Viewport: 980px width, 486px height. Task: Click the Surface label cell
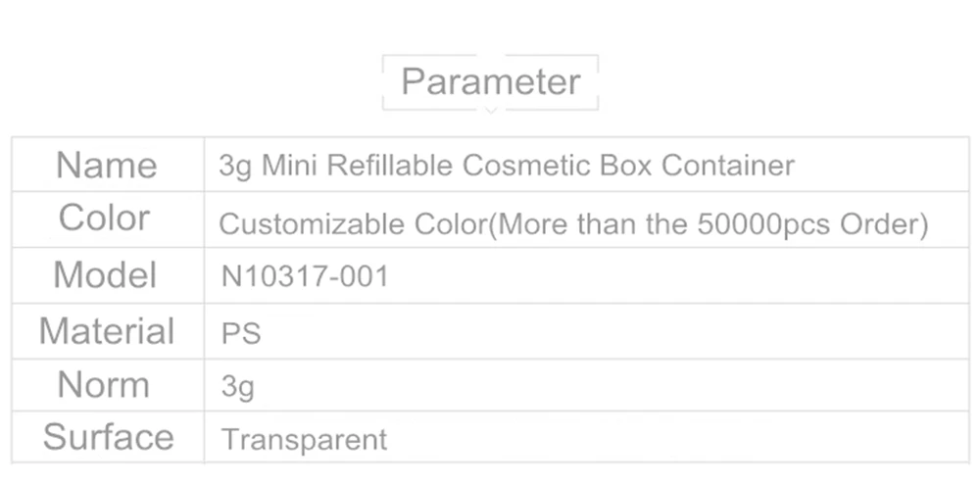[107, 437]
